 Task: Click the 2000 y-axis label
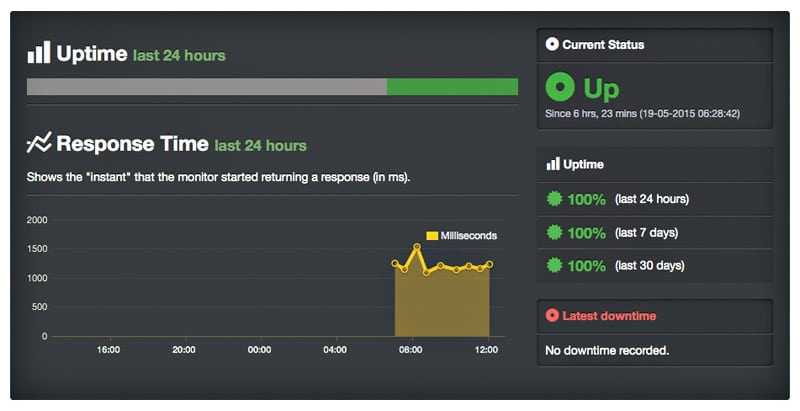37,220
